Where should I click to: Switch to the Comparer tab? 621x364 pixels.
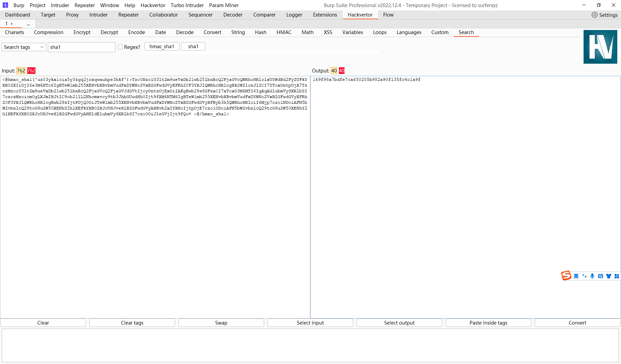pyautogui.click(x=264, y=15)
